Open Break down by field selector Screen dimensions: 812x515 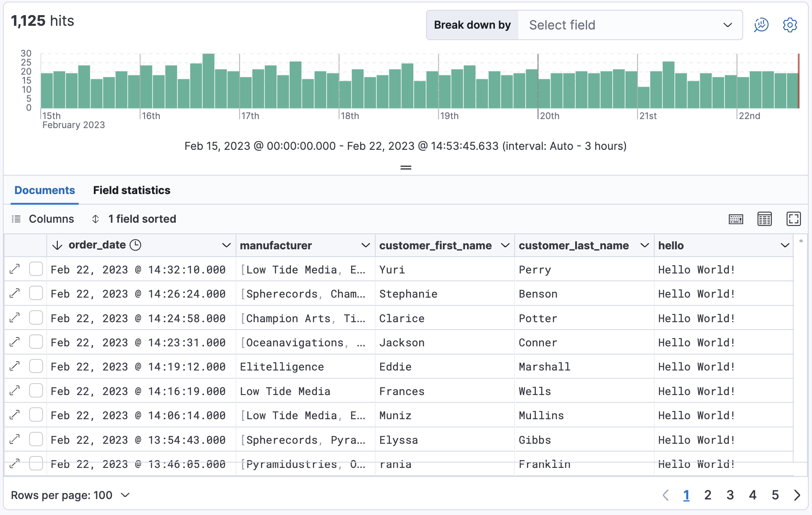630,25
